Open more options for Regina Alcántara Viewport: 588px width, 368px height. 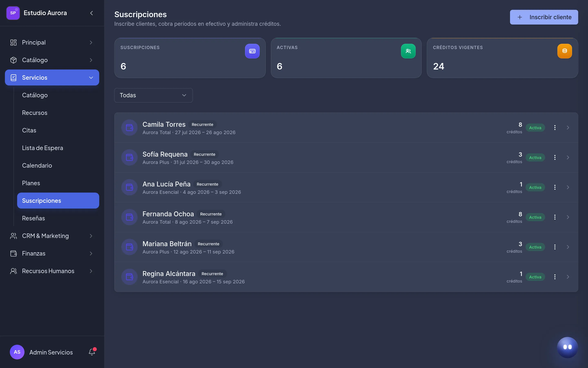pos(555,277)
